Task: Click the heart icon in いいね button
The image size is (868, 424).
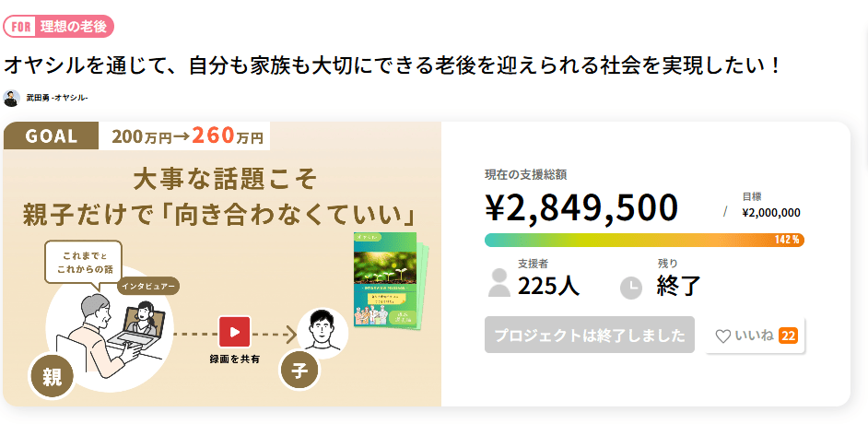Action: tap(723, 336)
